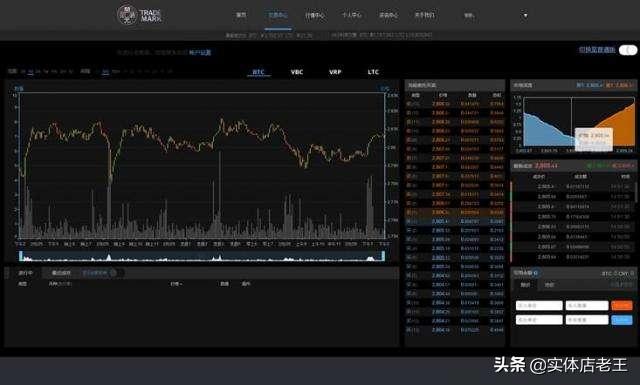Select the in-progress orders tab
640x385 pixels.
pos(26,273)
